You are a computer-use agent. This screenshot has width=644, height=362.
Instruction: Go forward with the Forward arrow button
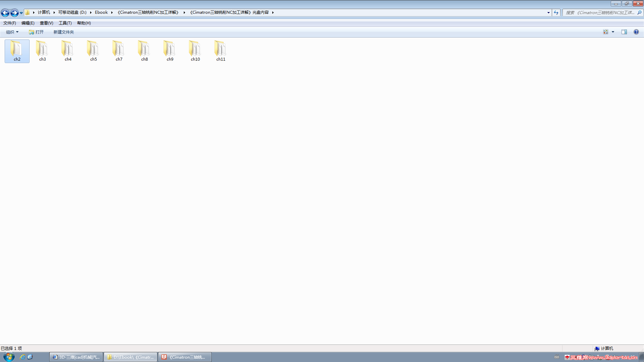pyautogui.click(x=14, y=13)
